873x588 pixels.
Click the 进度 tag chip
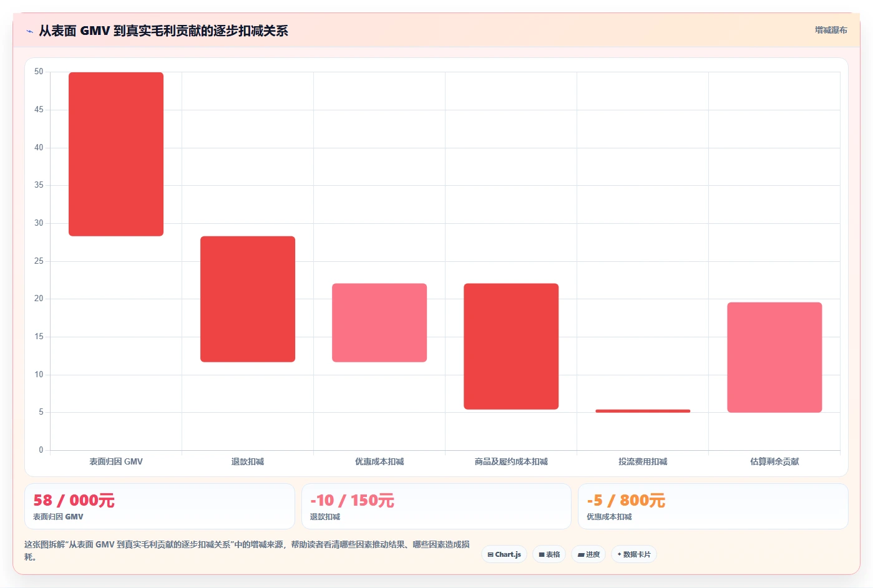[588, 554]
